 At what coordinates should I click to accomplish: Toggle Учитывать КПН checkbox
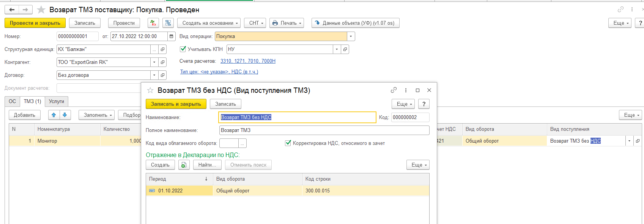(183, 49)
